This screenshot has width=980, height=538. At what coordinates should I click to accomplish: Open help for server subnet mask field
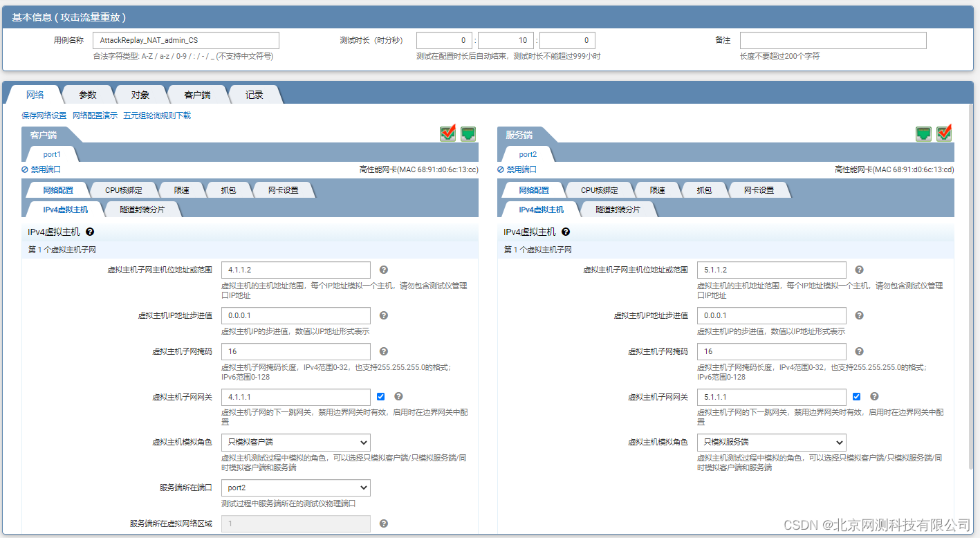coord(860,351)
